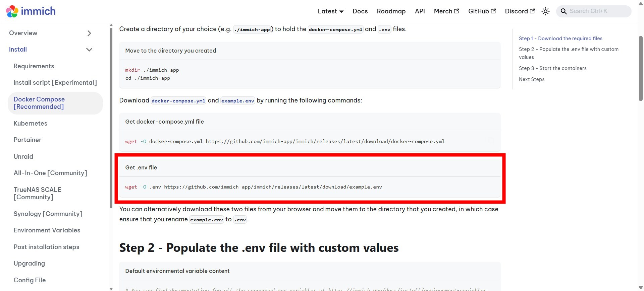This screenshot has height=291, width=644.
Task: Click the Discord external-link icon
Action: tap(532, 11)
